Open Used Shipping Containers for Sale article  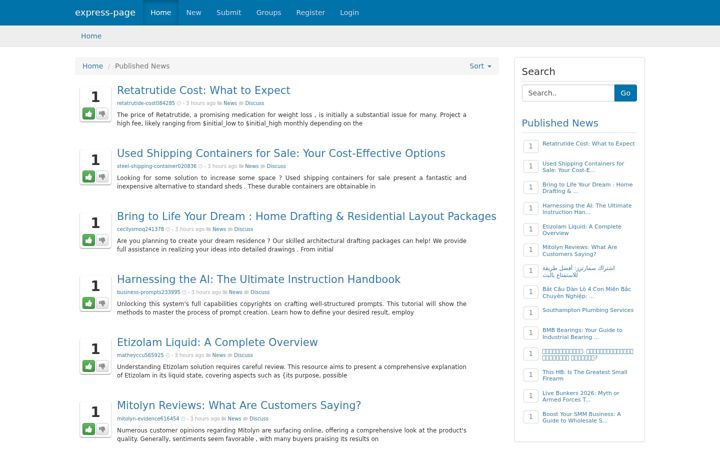coord(281,153)
